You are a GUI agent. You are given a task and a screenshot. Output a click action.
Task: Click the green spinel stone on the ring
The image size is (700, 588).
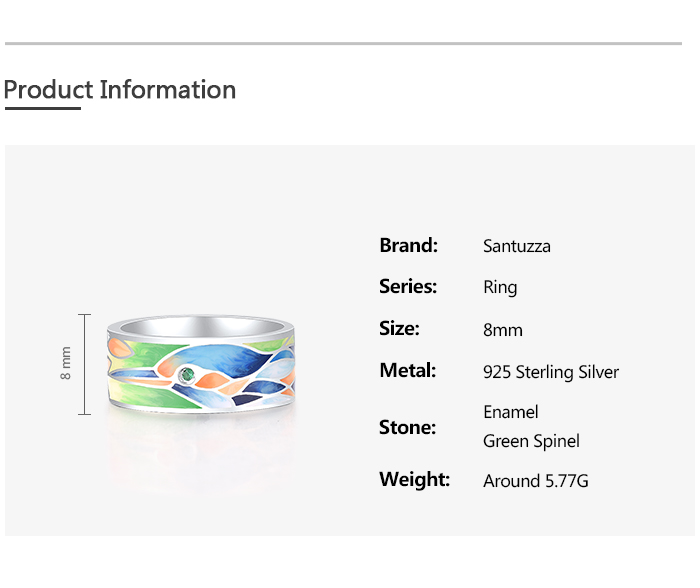[x=185, y=376]
